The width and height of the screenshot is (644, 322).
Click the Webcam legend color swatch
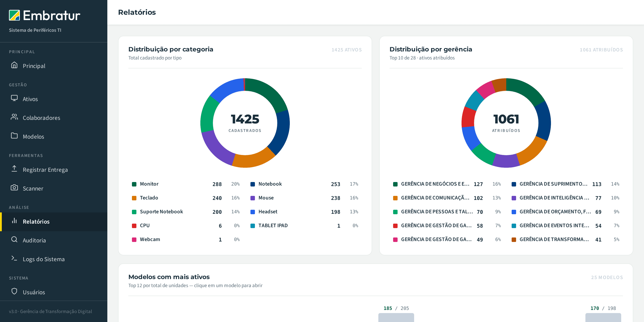134,239
